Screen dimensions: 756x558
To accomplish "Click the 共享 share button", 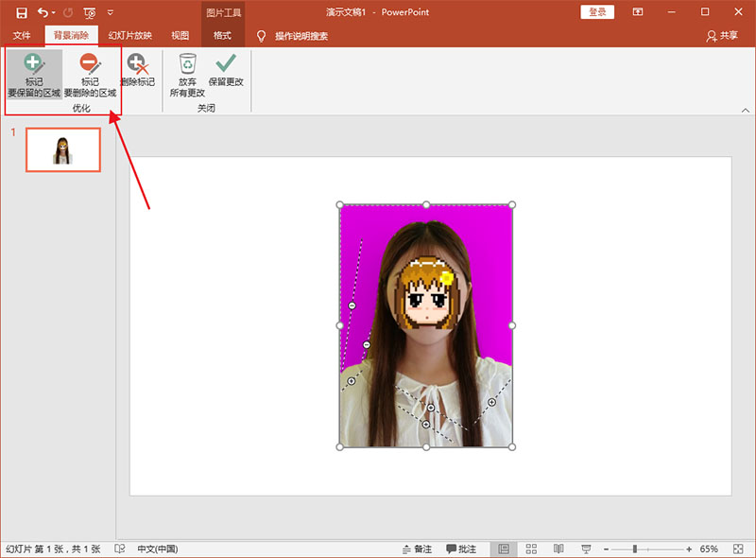I will (723, 36).
